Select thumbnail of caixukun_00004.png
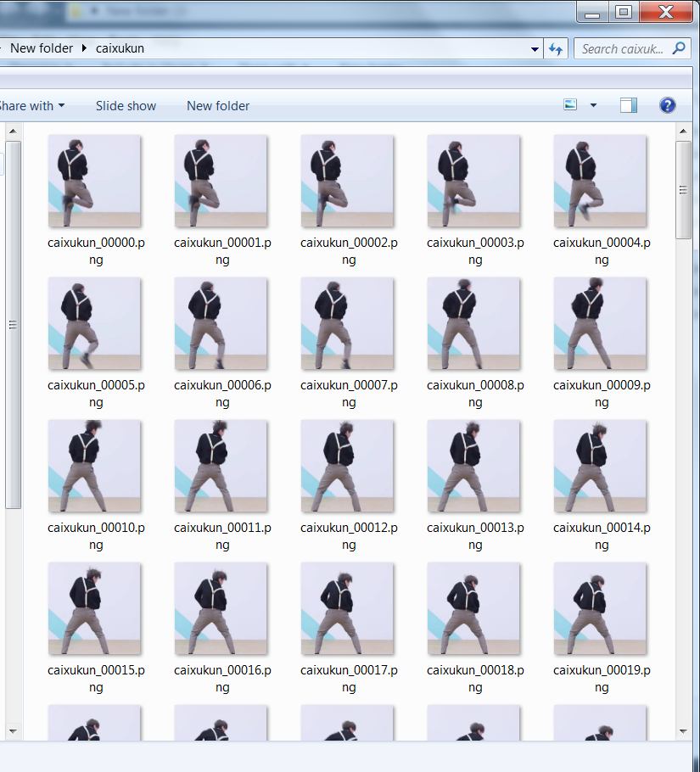 600,182
